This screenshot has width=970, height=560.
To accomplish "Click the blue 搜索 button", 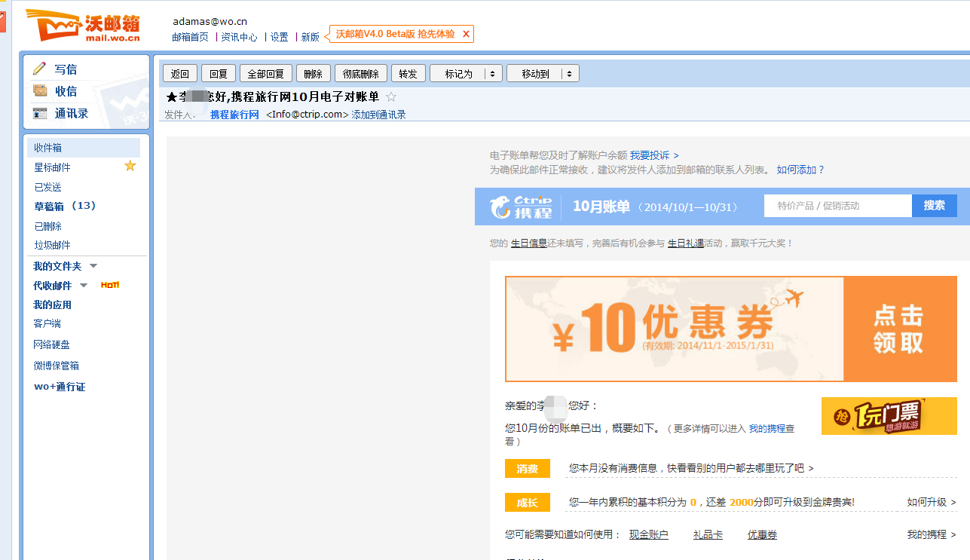I will pyautogui.click(x=935, y=206).
